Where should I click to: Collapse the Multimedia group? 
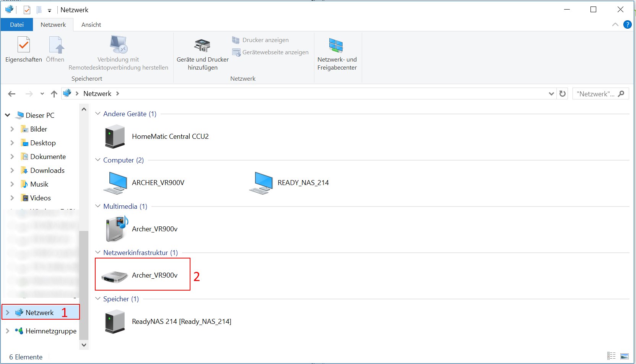click(98, 206)
